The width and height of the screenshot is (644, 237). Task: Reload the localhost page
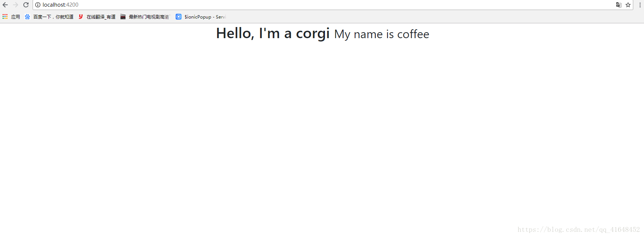coord(26,5)
